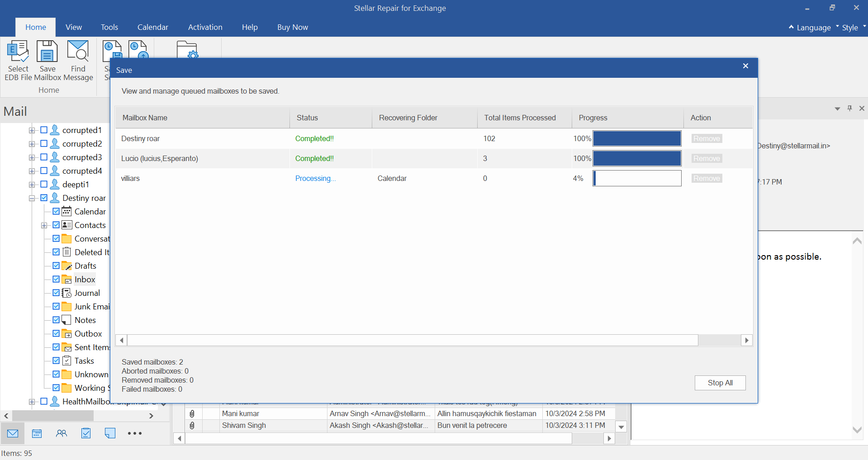Open the Language dropdown

(813, 28)
